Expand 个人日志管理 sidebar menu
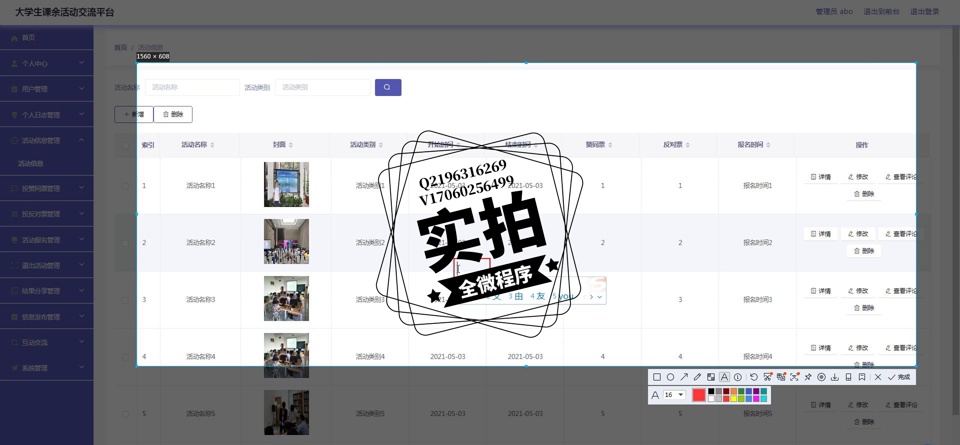The image size is (960, 445). (x=47, y=114)
